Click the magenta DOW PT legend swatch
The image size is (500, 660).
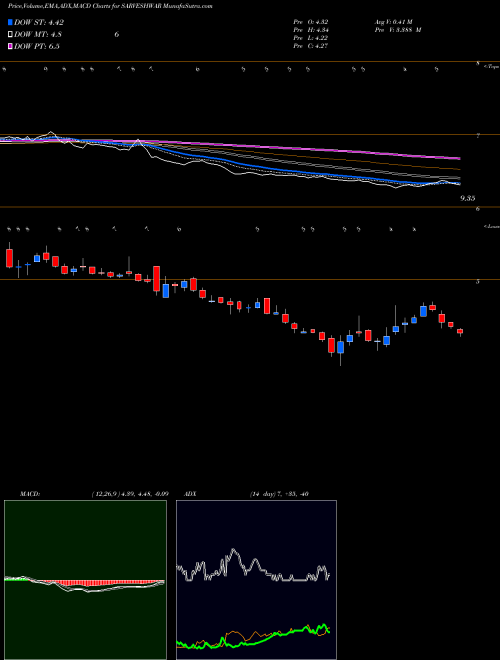click(x=11, y=46)
